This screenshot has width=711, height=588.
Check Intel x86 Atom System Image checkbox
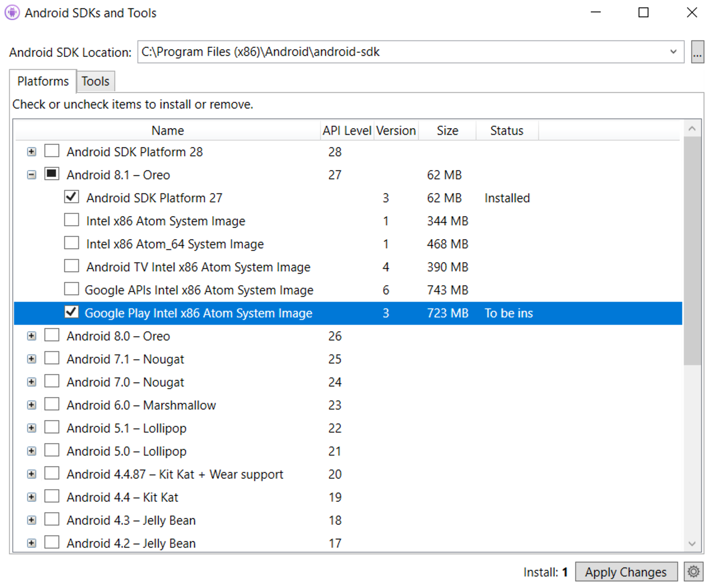pos(72,220)
